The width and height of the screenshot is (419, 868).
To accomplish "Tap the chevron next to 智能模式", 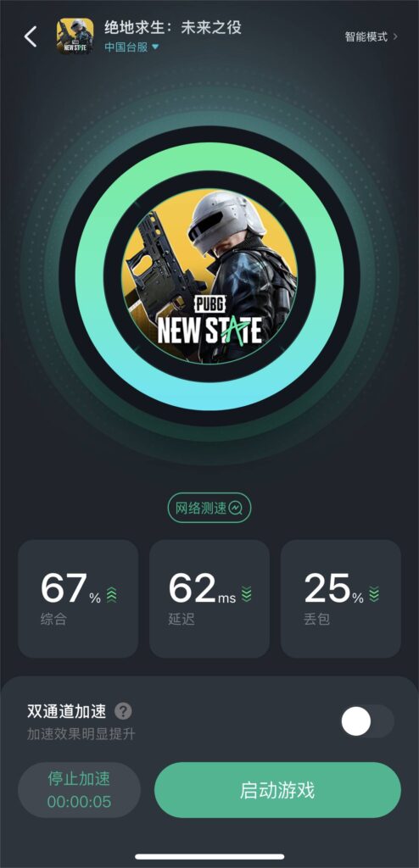I will pos(394,37).
